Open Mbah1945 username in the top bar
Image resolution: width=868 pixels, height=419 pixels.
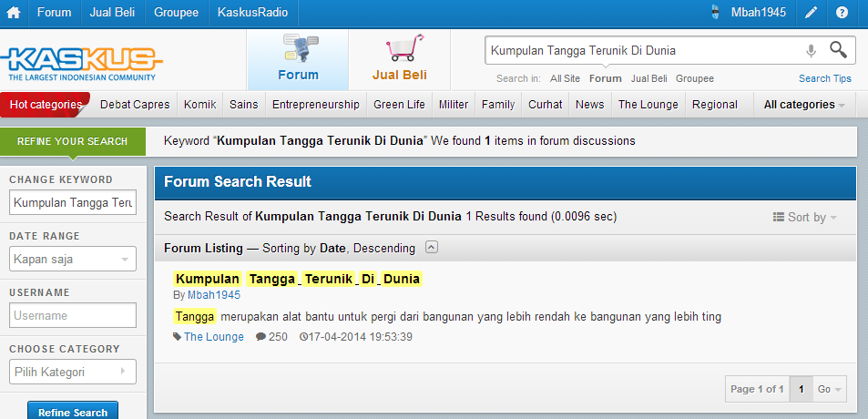759,13
